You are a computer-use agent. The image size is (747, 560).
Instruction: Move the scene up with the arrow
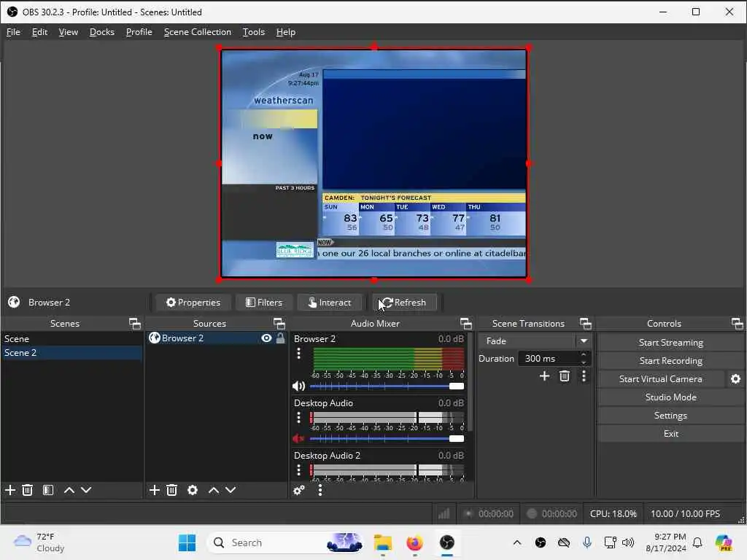point(69,490)
